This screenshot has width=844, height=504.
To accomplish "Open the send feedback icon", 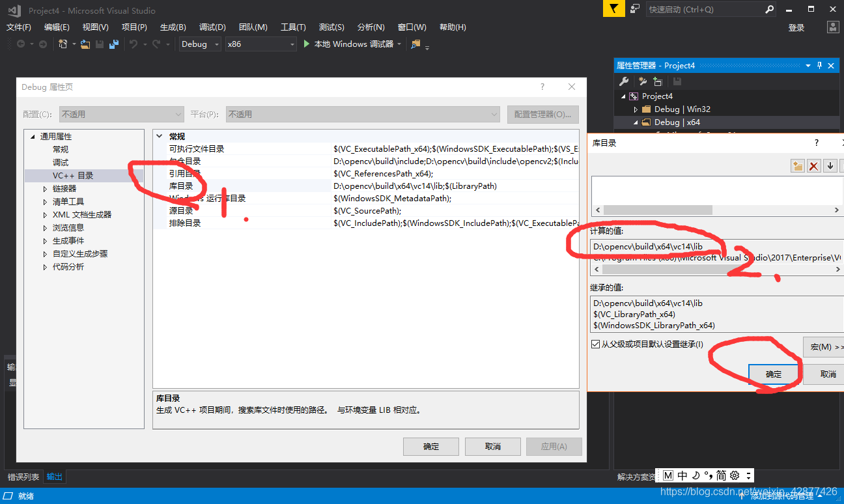I will coord(635,9).
